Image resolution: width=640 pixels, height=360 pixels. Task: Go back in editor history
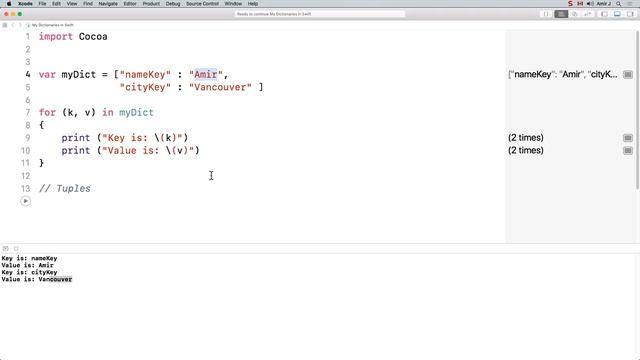tap(13, 25)
